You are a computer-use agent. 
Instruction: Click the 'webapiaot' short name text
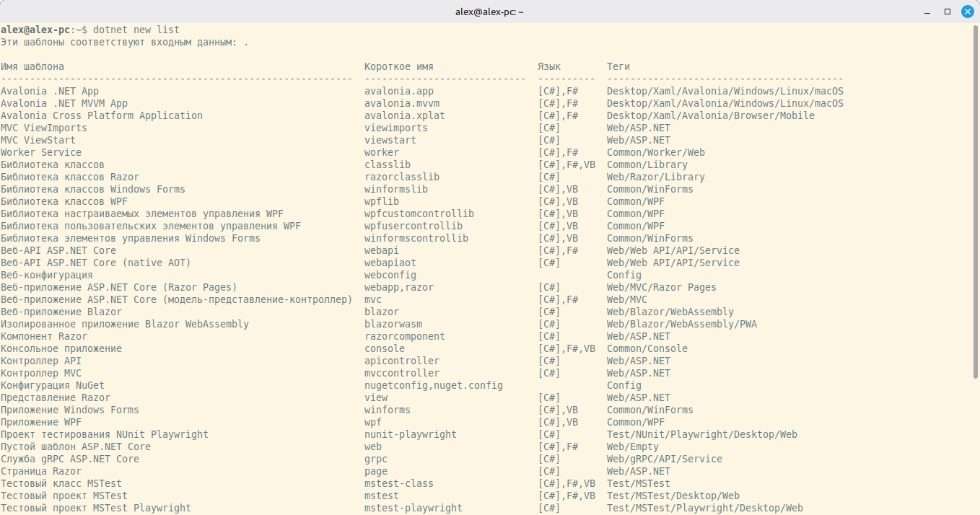click(x=390, y=263)
